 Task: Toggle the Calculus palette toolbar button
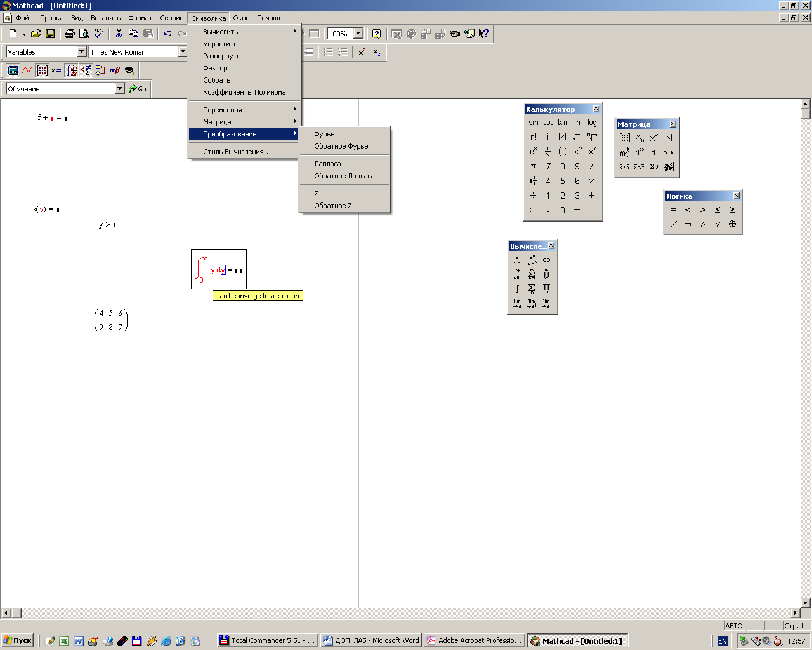click(x=72, y=70)
